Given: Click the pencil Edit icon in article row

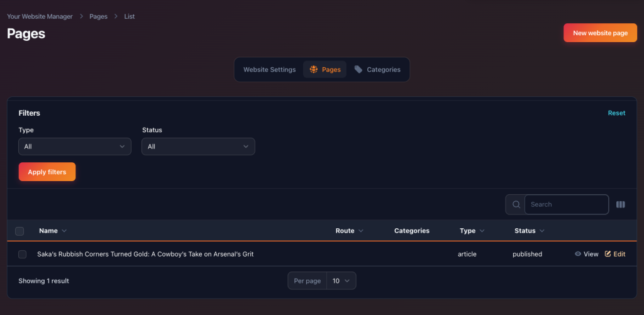Looking at the screenshot, I should pyautogui.click(x=608, y=254).
